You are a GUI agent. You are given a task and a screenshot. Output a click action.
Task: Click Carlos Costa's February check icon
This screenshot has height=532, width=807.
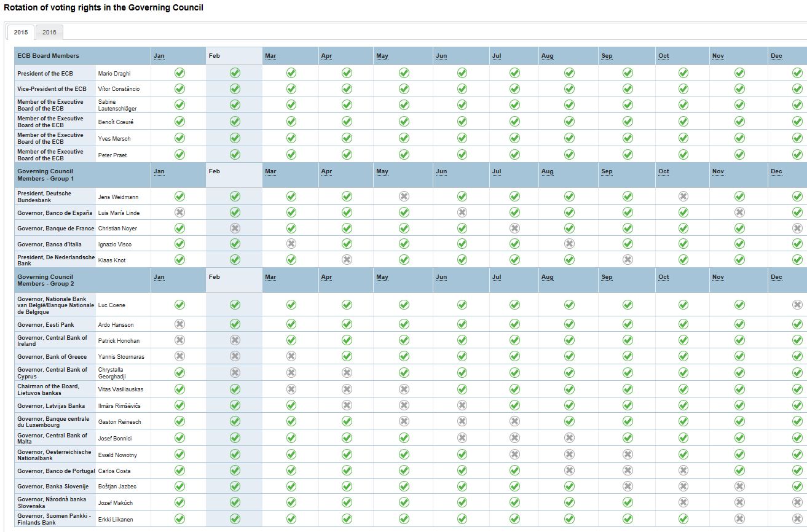point(235,471)
